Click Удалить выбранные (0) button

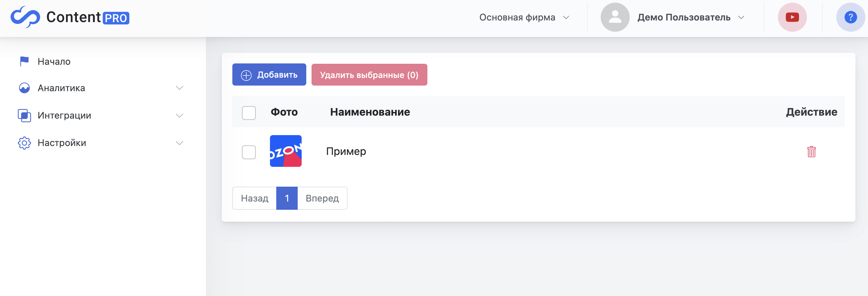[x=369, y=75]
